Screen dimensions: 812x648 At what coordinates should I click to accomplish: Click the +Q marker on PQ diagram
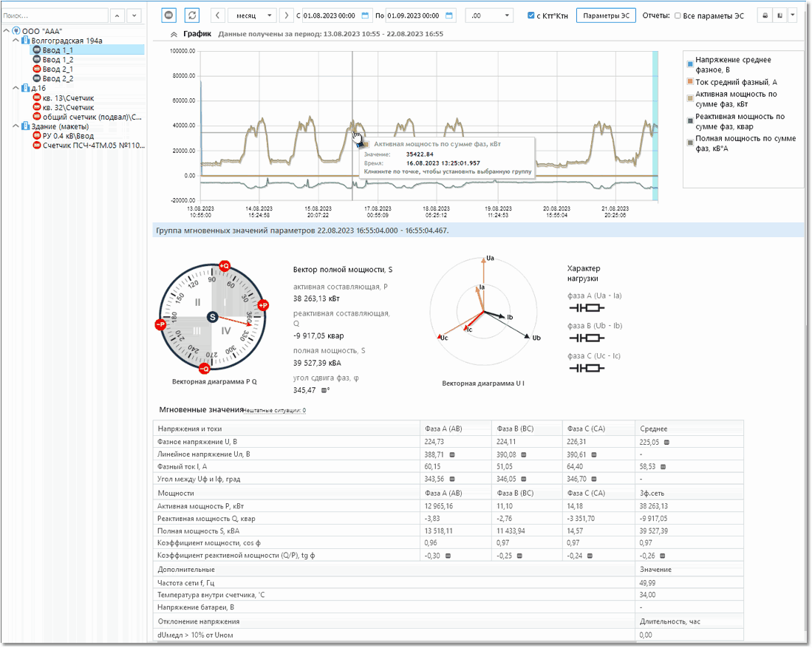point(224,266)
